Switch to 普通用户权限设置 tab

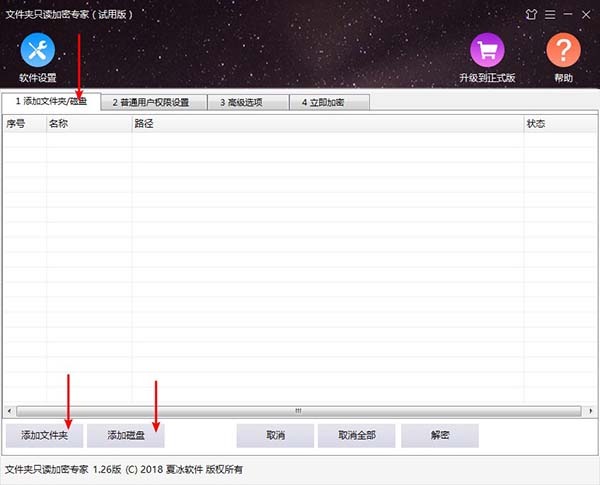(157, 102)
